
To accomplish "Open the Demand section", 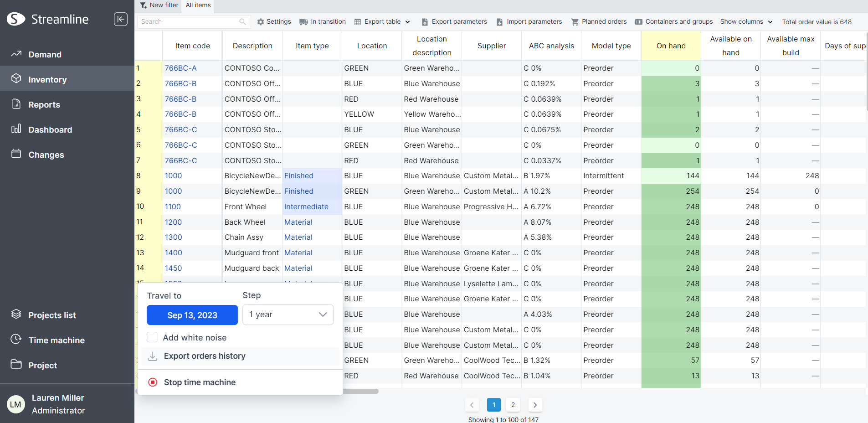I will pyautogui.click(x=45, y=54).
